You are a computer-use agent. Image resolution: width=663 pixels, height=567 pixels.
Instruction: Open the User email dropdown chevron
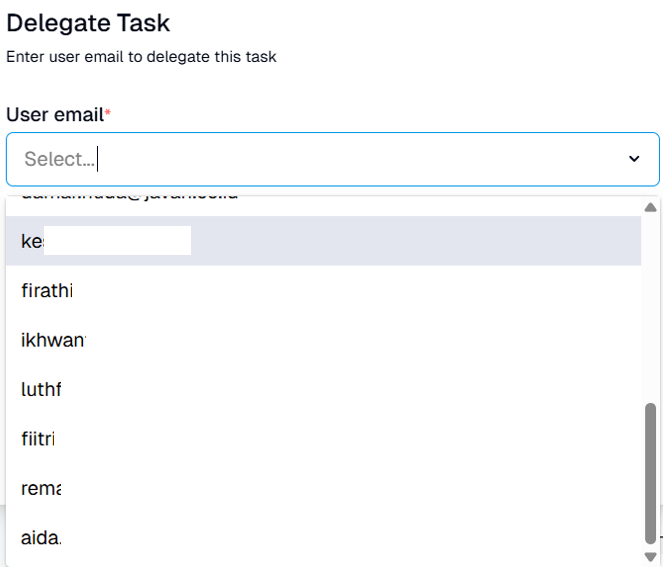pos(634,159)
